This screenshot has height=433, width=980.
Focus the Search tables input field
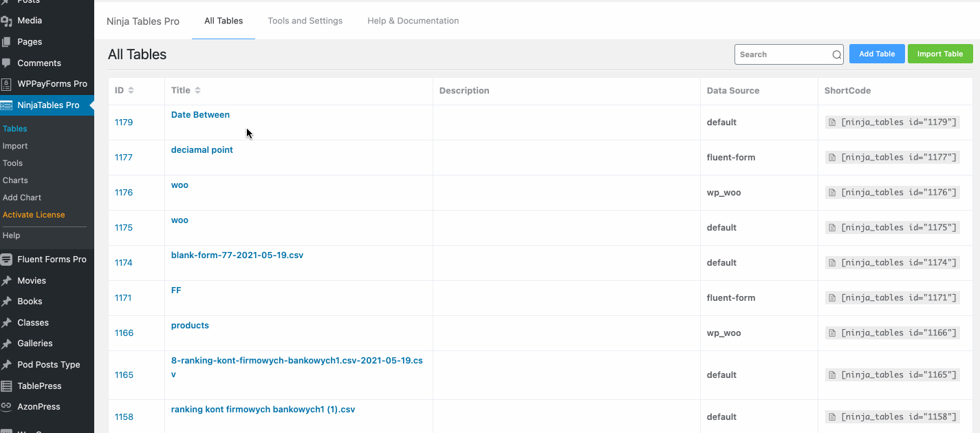783,54
